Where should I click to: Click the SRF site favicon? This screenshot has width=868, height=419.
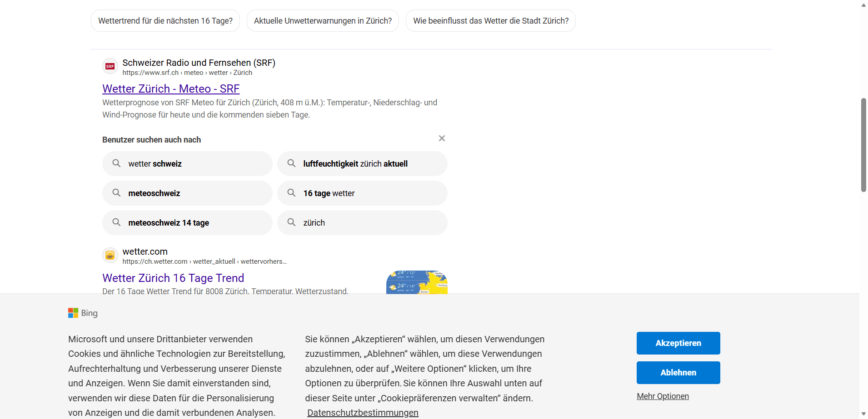click(x=110, y=66)
